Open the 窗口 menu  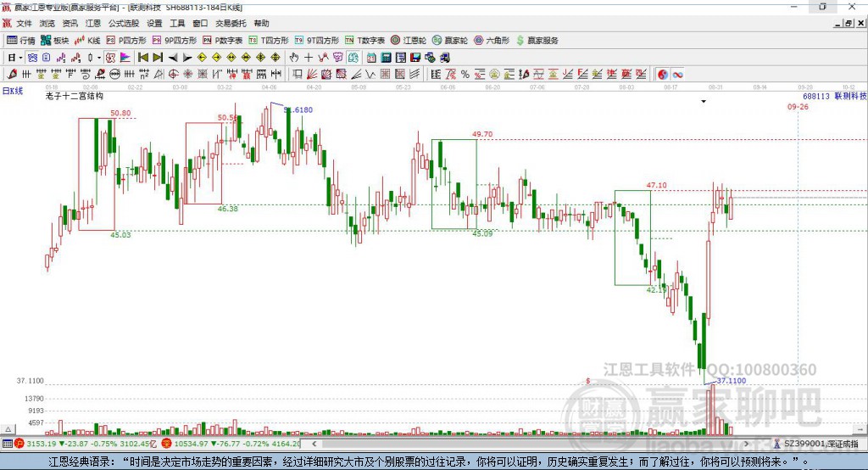(x=200, y=23)
